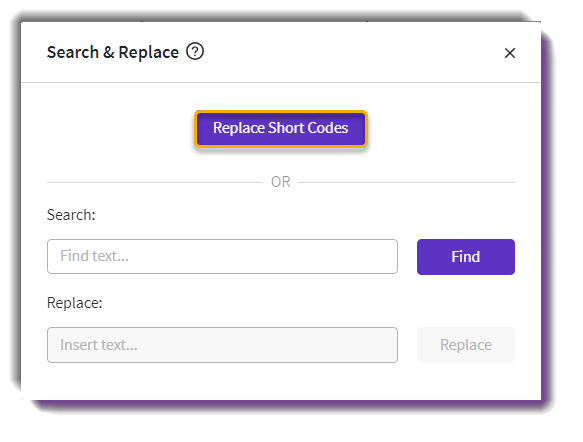The width and height of the screenshot is (583, 442).
Task: Get help via the circled question mark
Action: [195, 51]
